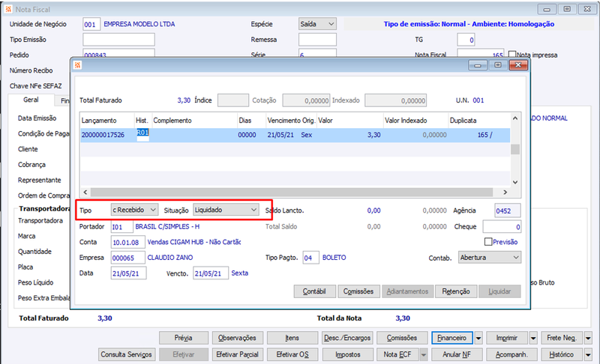The height and width of the screenshot is (364, 600).
Task: Expand the Situação dropdown showing Liquidado
Action: pyautogui.click(x=226, y=210)
